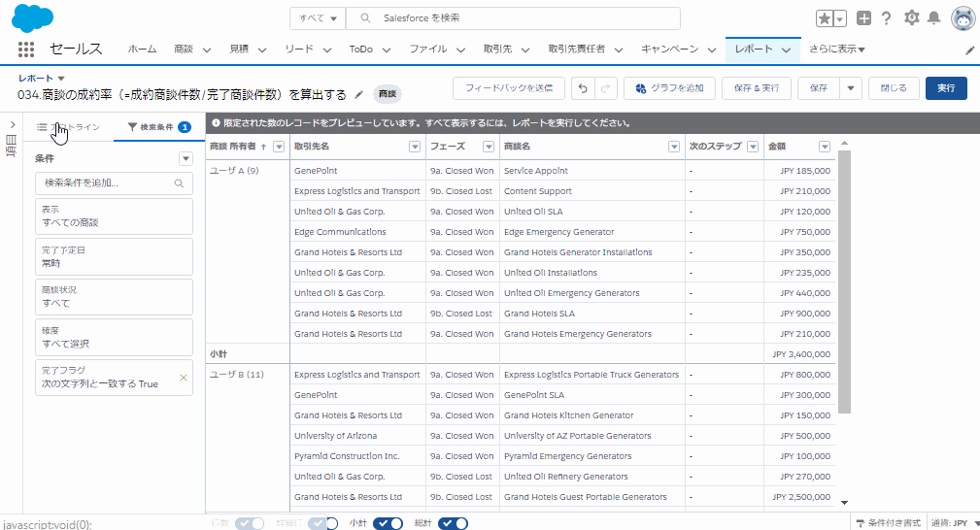Open the 確度 すべて選択 filter

click(x=114, y=338)
